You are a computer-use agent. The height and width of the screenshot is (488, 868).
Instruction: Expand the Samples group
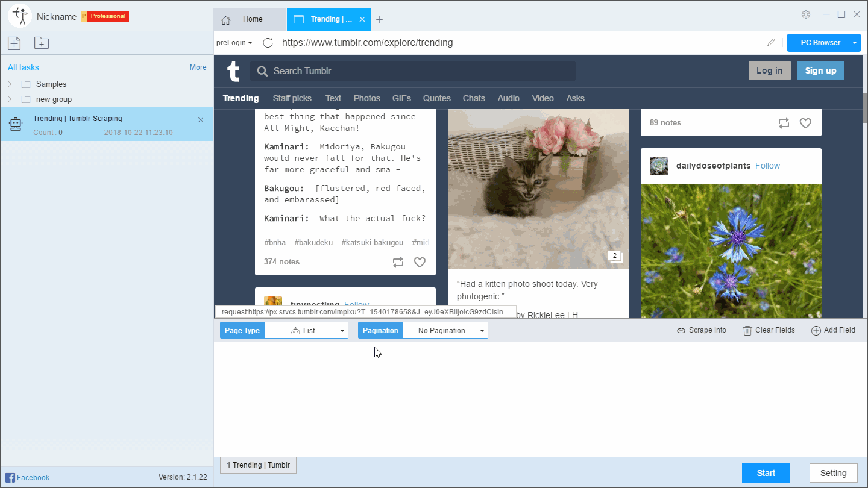[x=10, y=84]
